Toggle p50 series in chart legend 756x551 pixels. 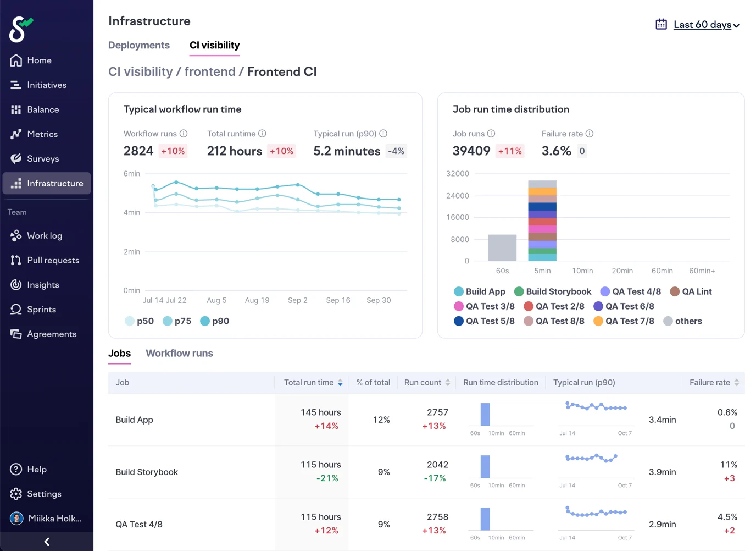139,321
